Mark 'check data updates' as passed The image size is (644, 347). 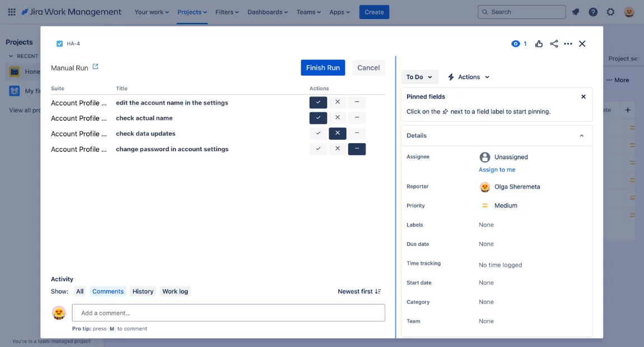pos(318,133)
